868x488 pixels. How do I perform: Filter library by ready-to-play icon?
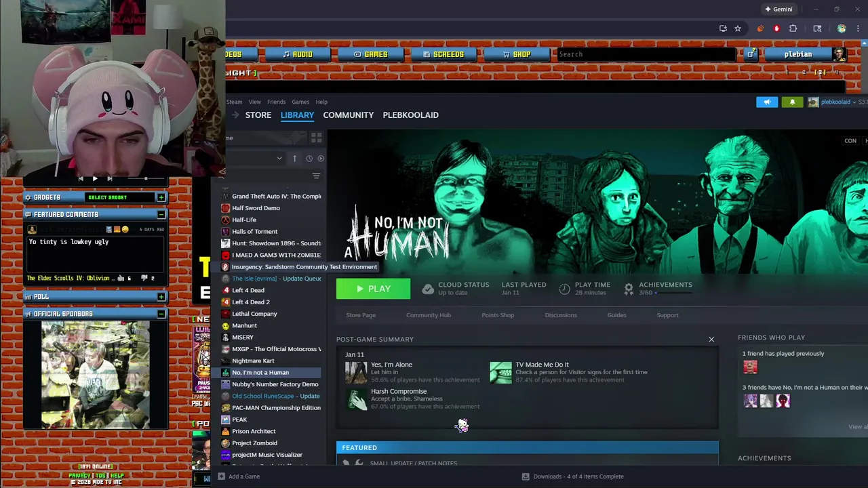[321, 159]
